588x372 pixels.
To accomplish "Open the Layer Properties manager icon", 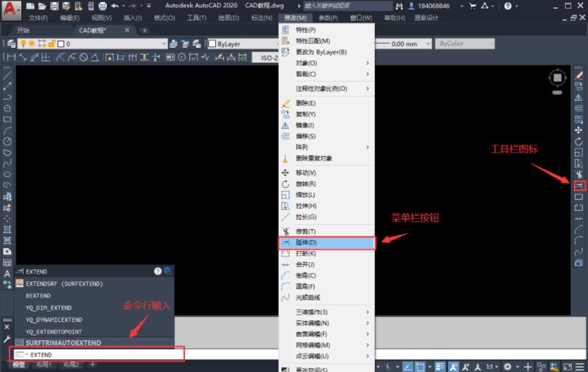I will tap(11, 44).
